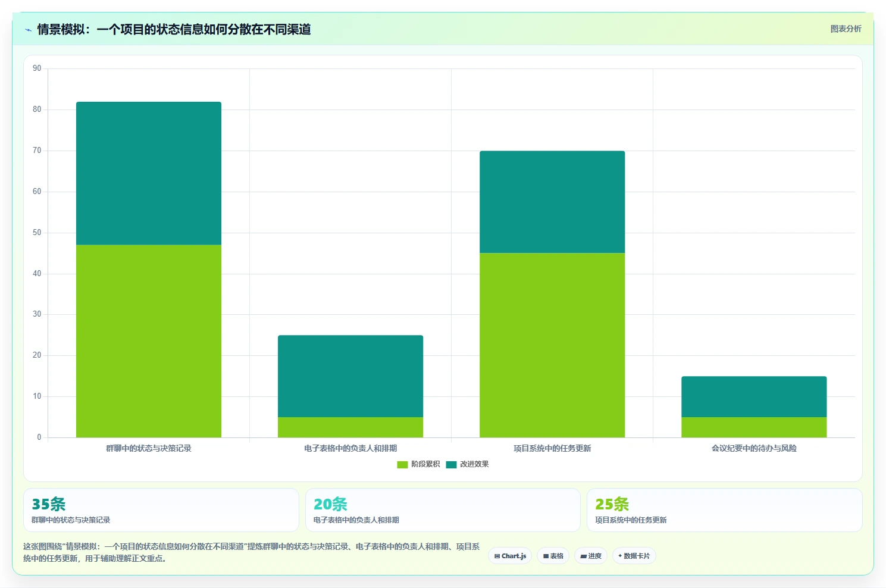This screenshot has height=588, width=886.
Task: Click the description paragraph starting 这张图围绕
Action: pos(252,552)
